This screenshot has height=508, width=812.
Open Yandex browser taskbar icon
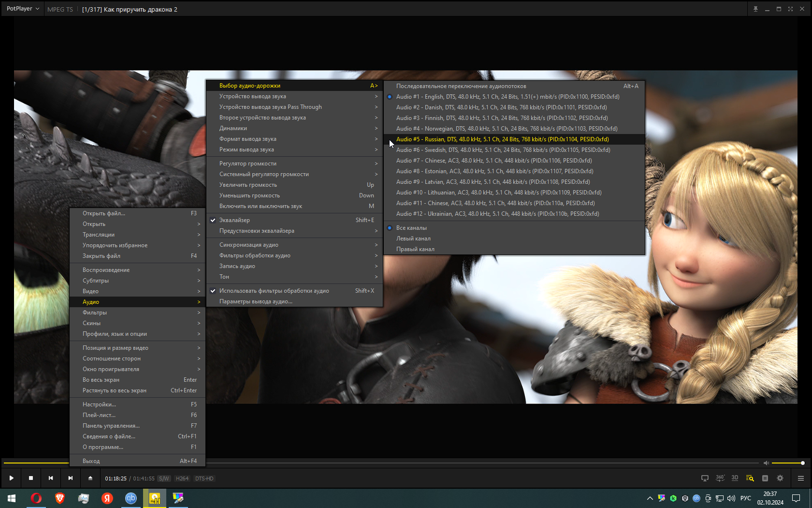coord(107,498)
